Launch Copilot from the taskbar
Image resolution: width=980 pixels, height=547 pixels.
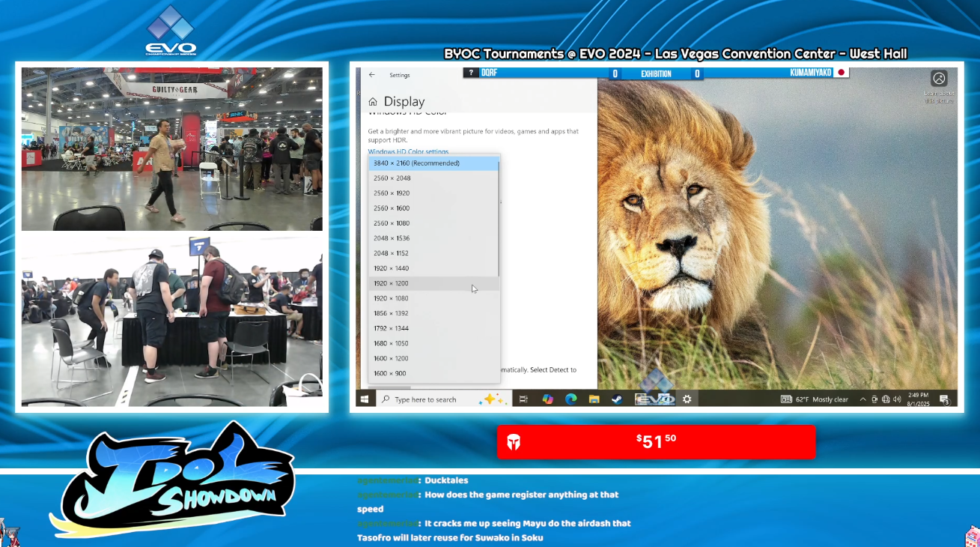(547, 399)
